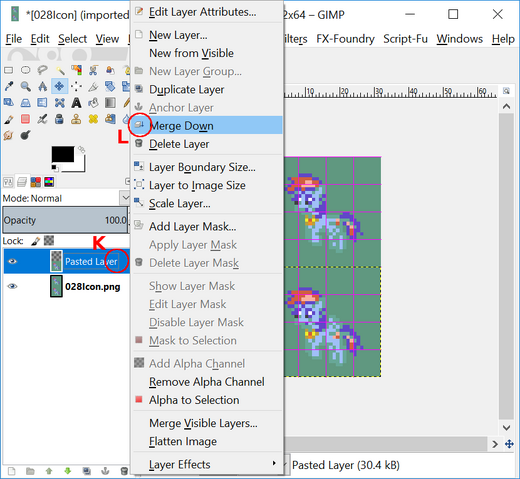Open the File menu
520x479 pixels.
[x=14, y=39]
